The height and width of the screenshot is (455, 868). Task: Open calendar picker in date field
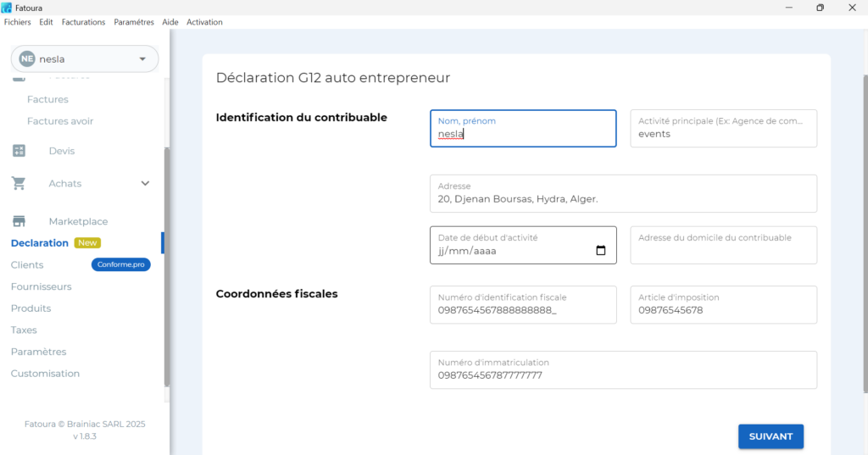click(x=601, y=251)
